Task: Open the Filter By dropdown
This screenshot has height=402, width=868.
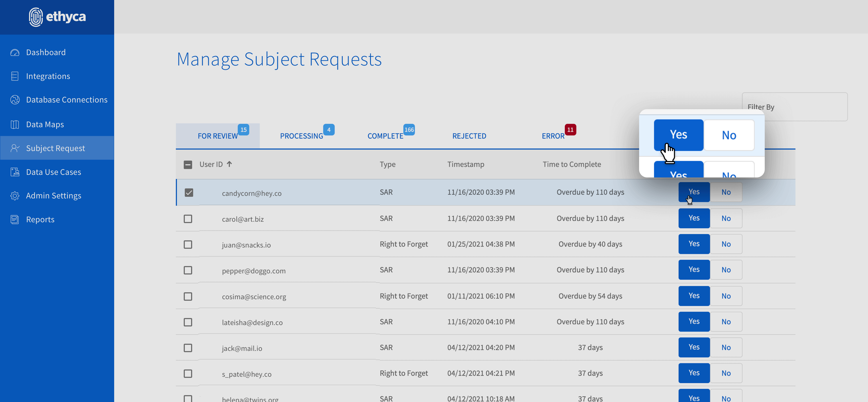Action: [794, 107]
